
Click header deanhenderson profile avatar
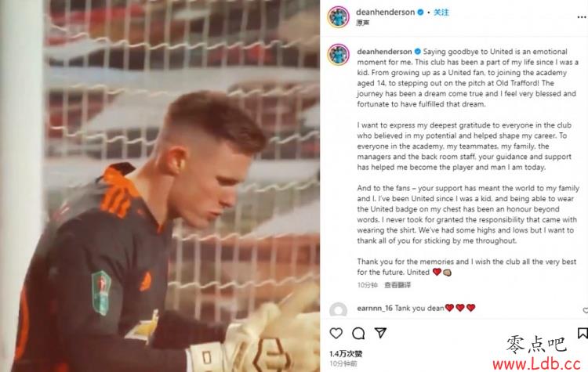(338, 17)
